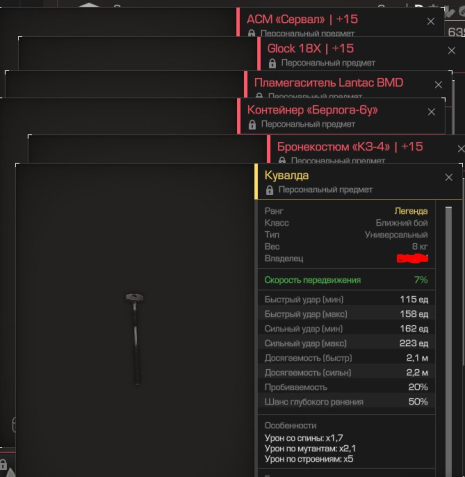
Task: Close the Контейнер «Берлога-6у» window
Action: pos(431,112)
